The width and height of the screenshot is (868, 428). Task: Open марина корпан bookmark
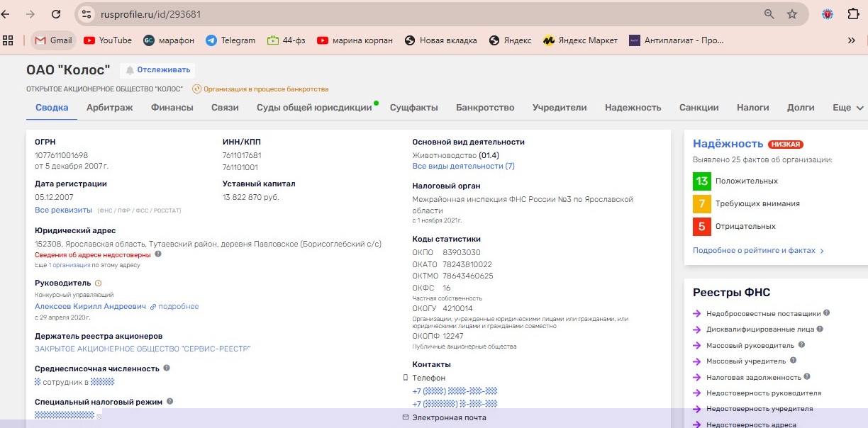coord(355,40)
